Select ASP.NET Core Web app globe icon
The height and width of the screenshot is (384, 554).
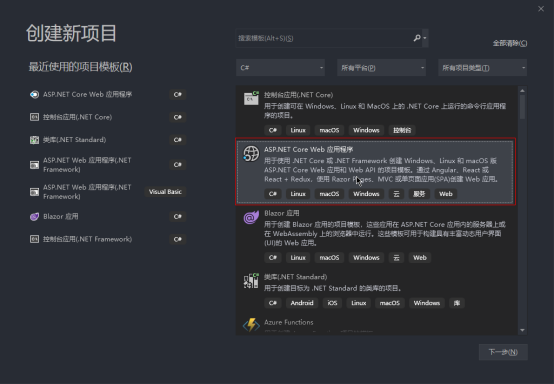coord(251,154)
